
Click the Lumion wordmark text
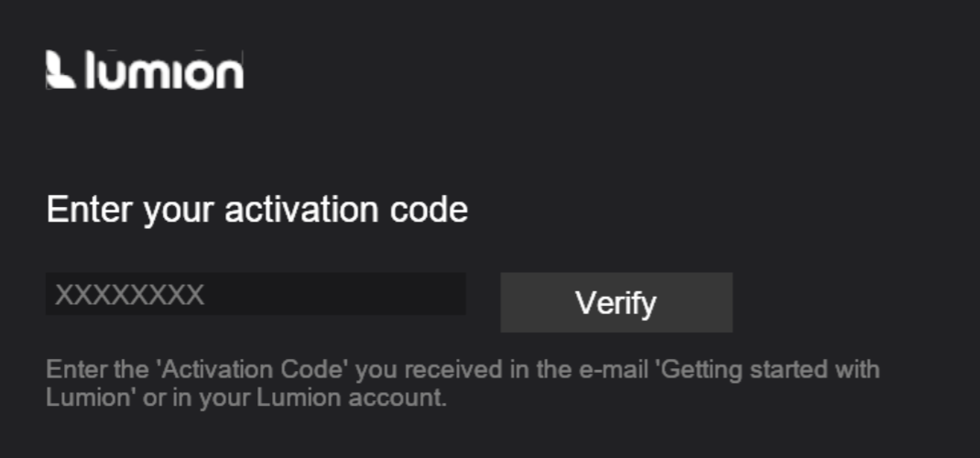pyautogui.click(x=164, y=70)
